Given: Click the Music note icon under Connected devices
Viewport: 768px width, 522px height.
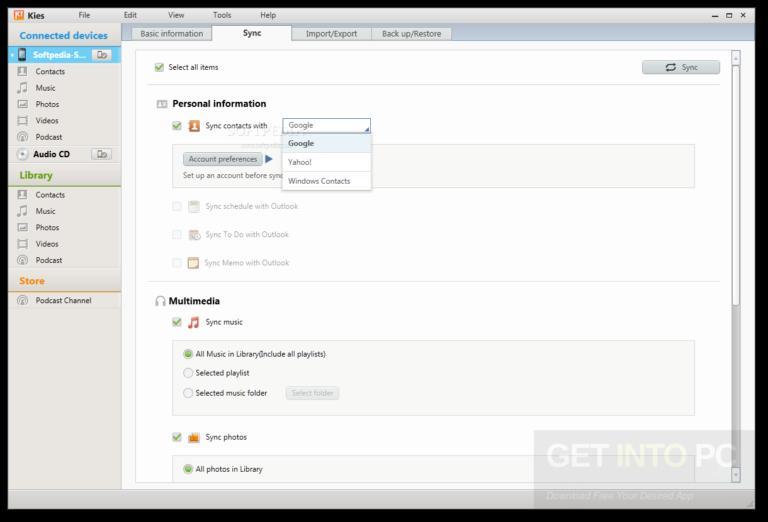Looking at the screenshot, I should point(22,88).
